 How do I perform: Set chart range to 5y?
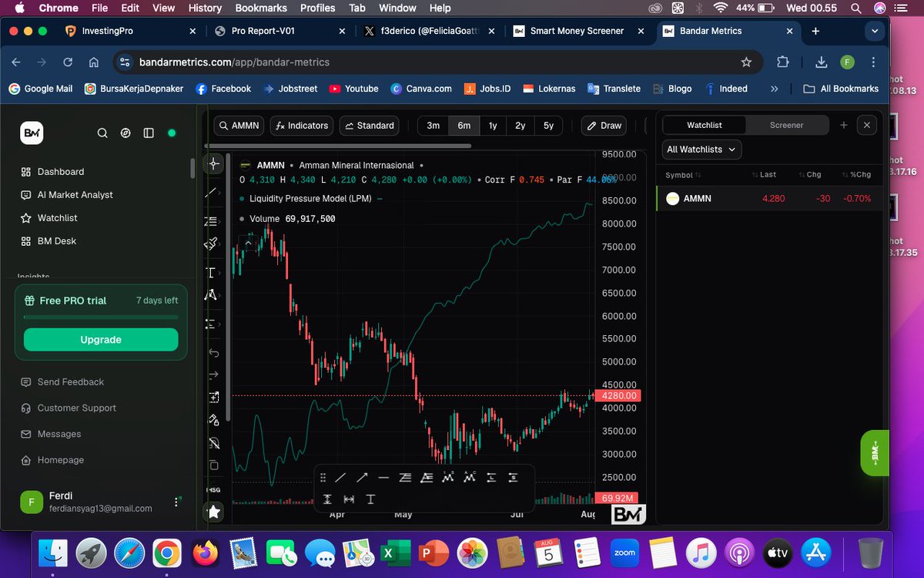(x=548, y=126)
